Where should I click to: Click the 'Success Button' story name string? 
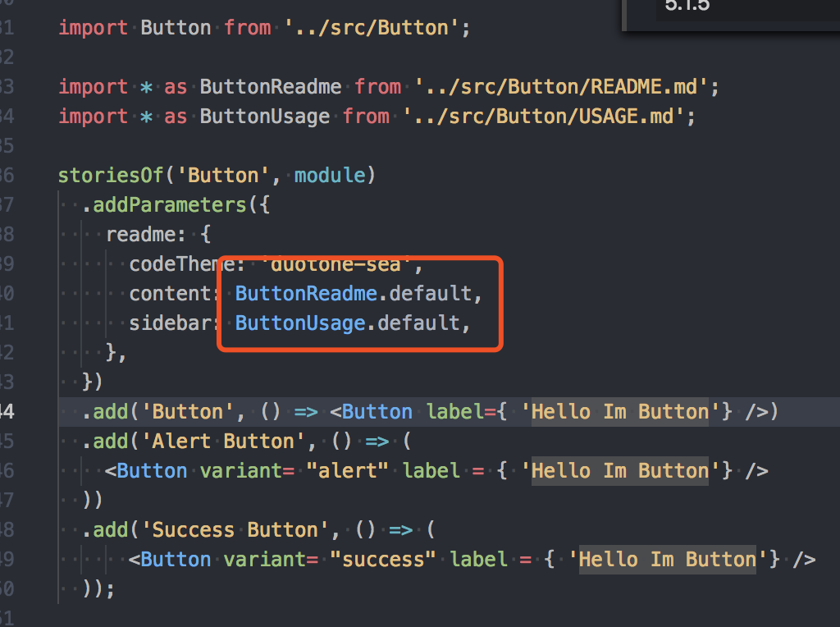(x=235, y=530)
